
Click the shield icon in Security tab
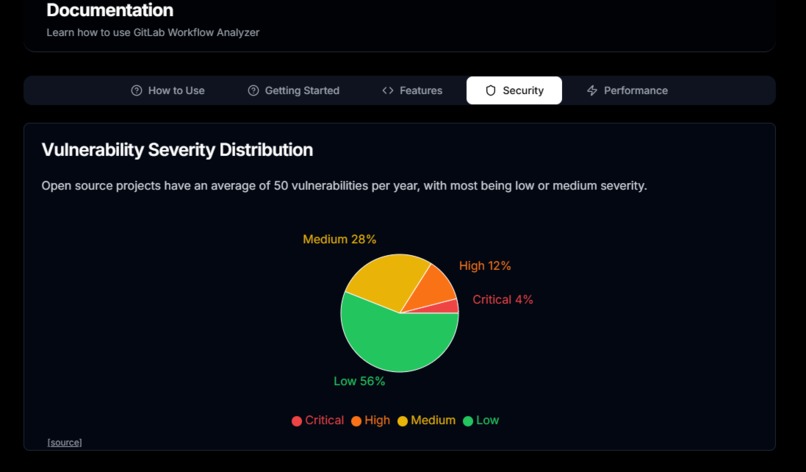[490, 90]
